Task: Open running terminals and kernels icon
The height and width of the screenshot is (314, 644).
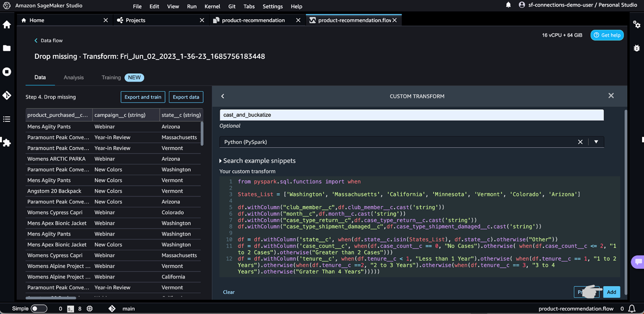Action: pos(7,72)
